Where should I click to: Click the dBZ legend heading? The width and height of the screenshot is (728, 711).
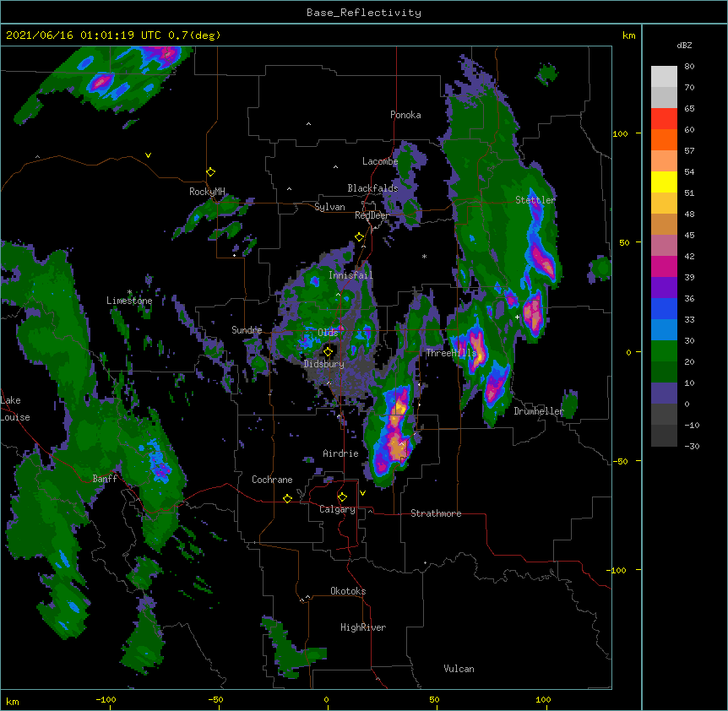tap(684, 45)
